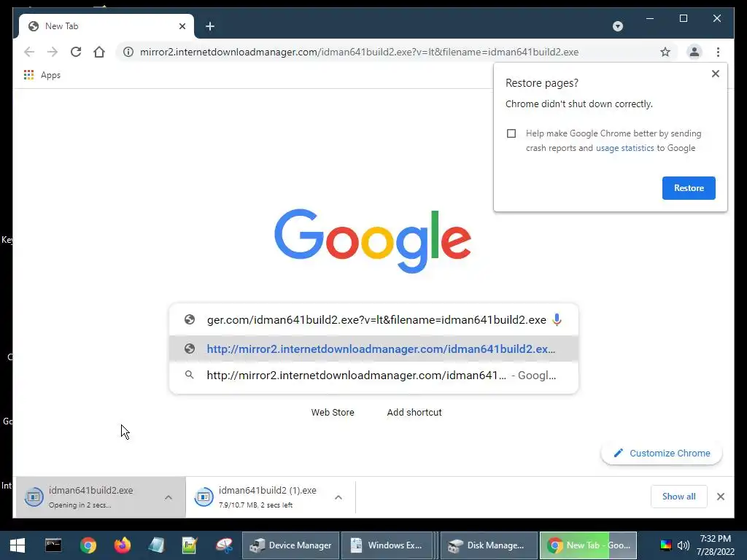Switch to New Tab - Google Chrome taskbar button
Viewport: 747px width, 560px height.
[x=588, y=545]
